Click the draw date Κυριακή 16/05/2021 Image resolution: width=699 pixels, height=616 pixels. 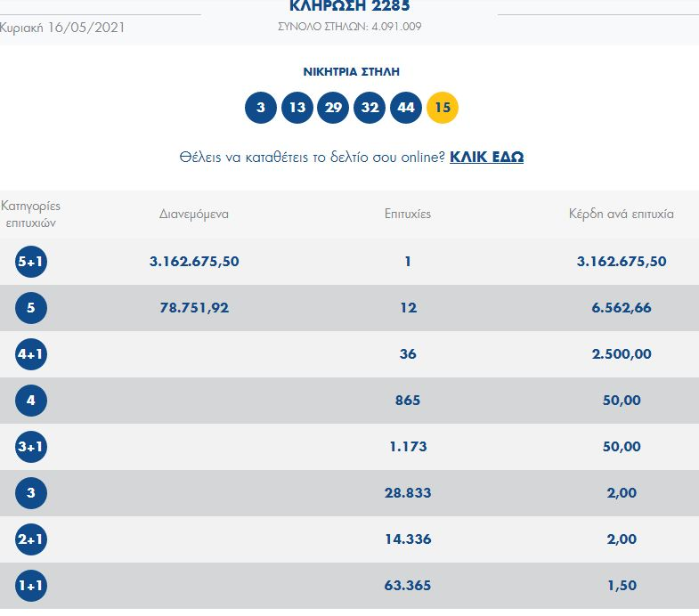pyautogui.click(x=62, y=27)
